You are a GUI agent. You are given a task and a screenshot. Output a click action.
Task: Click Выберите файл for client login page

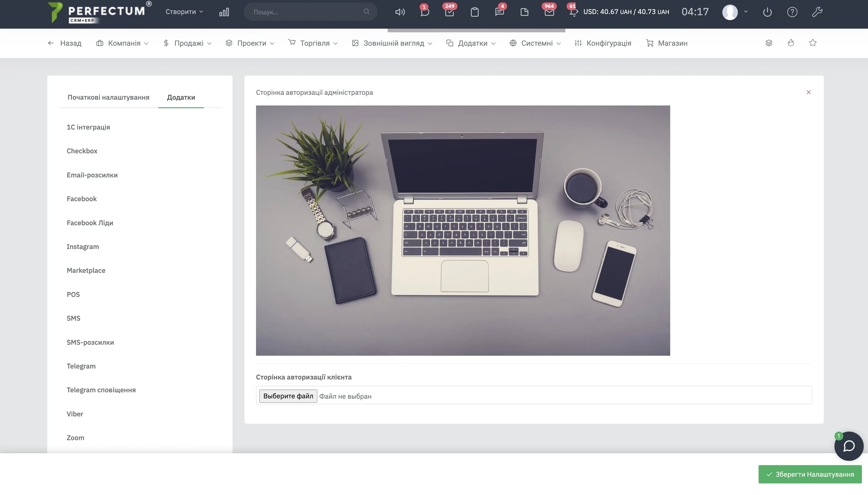point(288,396)
